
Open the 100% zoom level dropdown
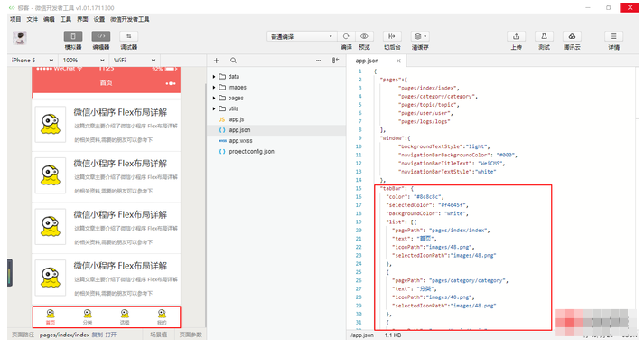click(83, 60)
